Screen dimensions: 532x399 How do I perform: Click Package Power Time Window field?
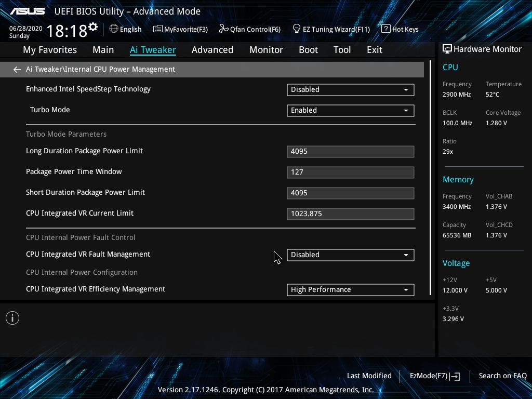(351, 172)
